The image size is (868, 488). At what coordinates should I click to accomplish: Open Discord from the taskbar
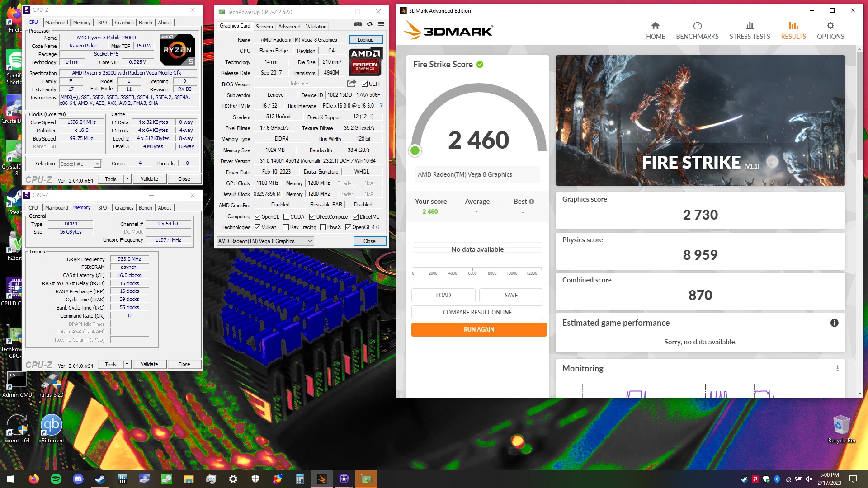[78, 479]
